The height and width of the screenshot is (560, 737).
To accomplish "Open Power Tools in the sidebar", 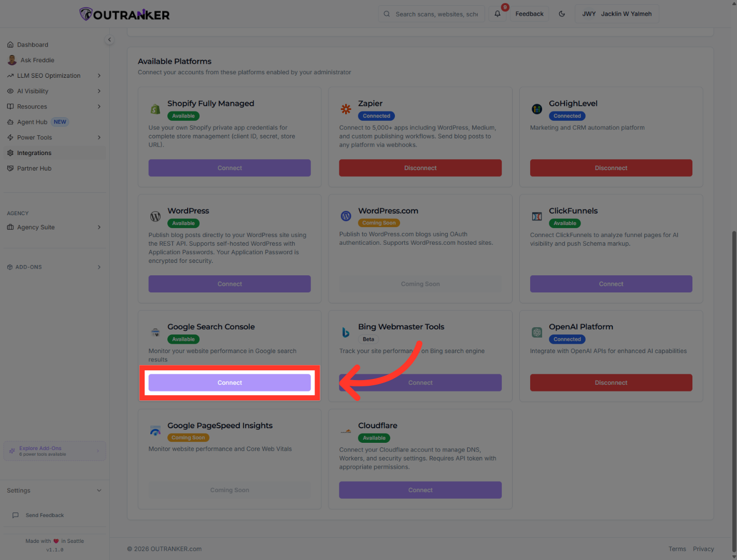I will pos(54,137).
